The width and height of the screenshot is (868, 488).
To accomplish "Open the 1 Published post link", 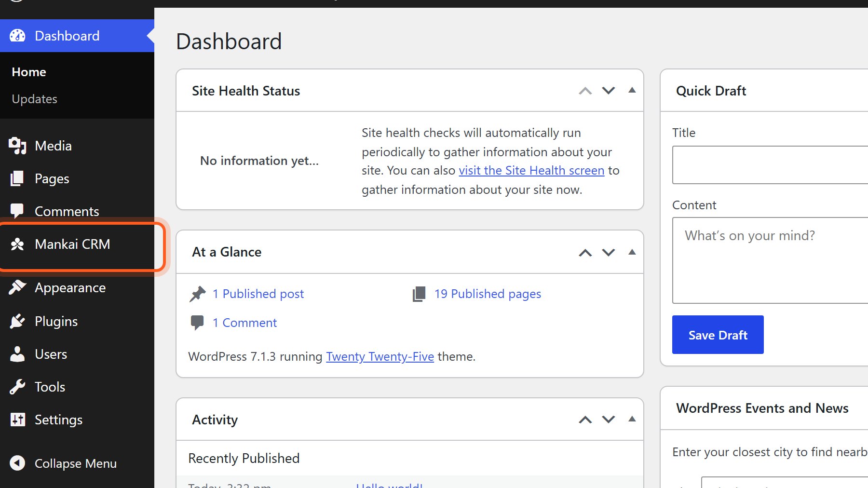I will (x=258, y=294).
